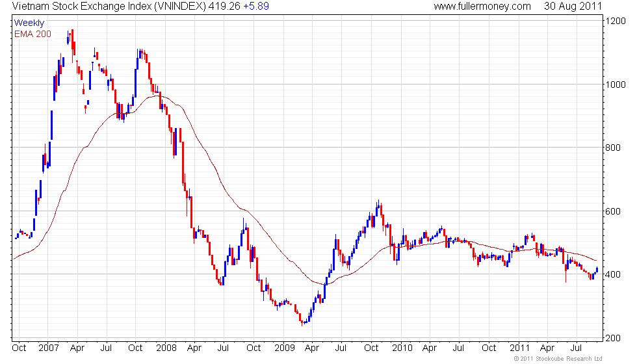637x364 pixels.
Task: Click the 1000 y-axis label
Action: point(616,84)
